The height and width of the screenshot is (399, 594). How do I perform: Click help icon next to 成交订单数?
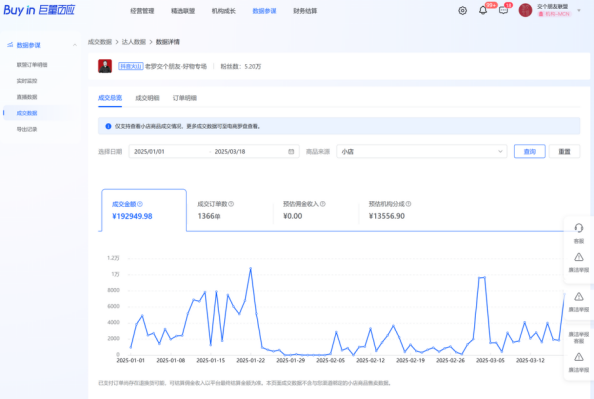231,204
